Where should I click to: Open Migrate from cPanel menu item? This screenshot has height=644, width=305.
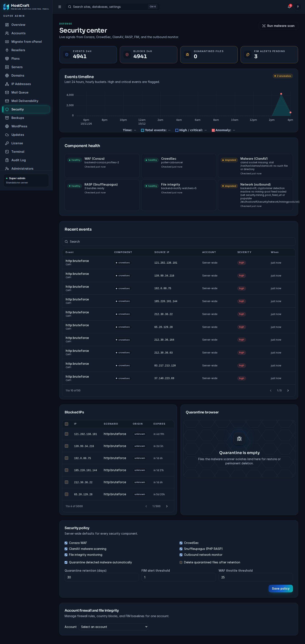click(26, 42)
